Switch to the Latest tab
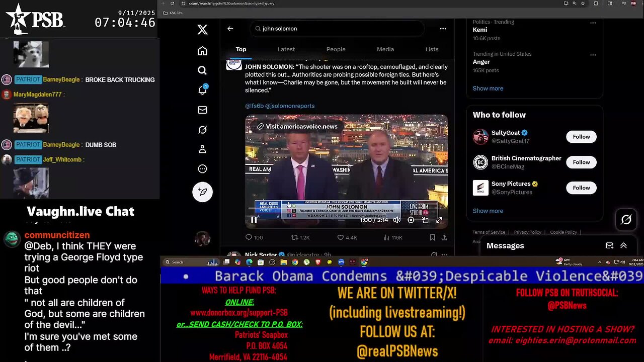 coord(286,49)
